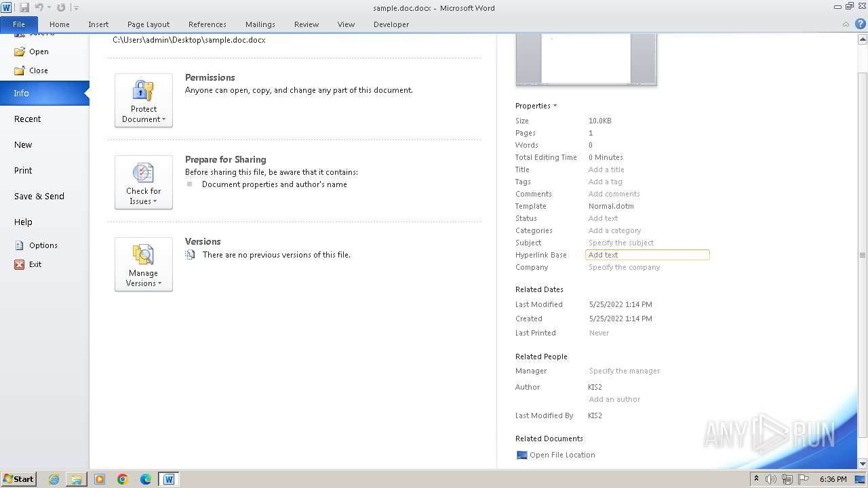Screen dimensions: 868x488
Task: Click the file path sample.doc.docx text
Action: (x=189, y=40)
